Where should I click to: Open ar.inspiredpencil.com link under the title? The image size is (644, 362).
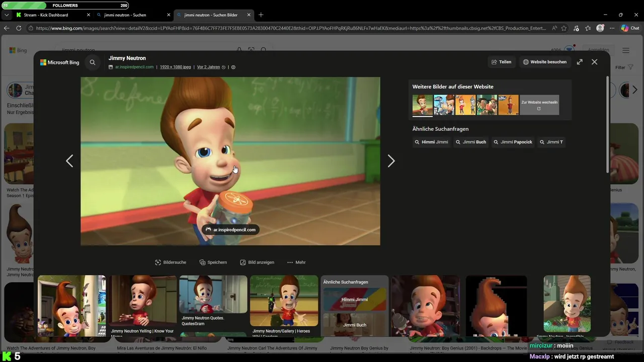pyautogui.click(x=134, y=67)
